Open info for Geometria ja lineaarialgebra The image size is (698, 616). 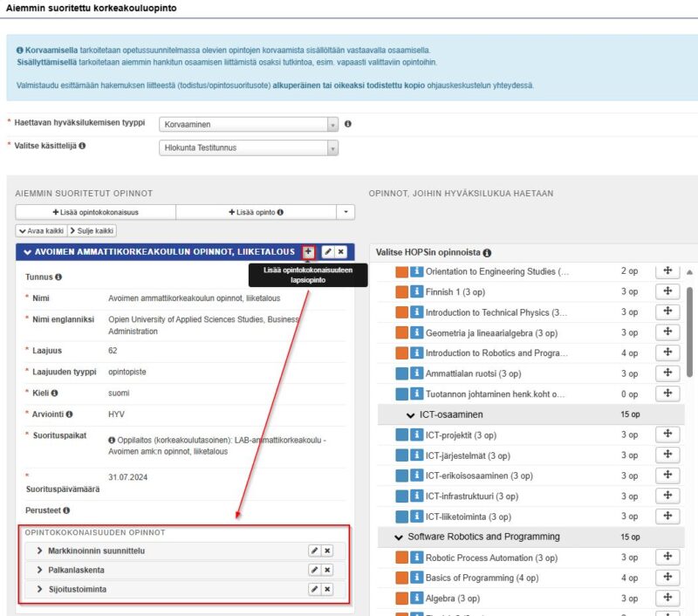(x=417, y=332)
